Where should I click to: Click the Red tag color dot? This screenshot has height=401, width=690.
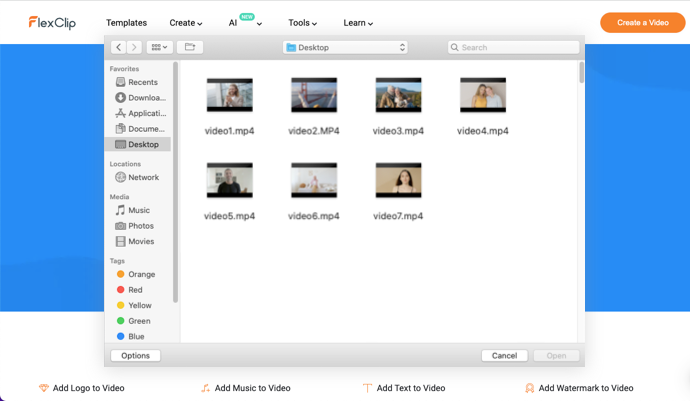(120, 289)
